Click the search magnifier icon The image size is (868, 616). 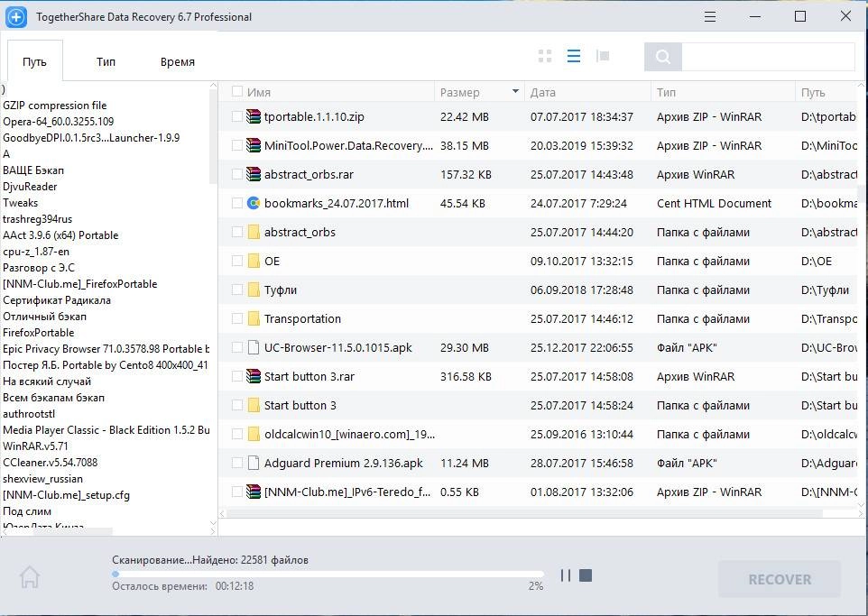pyautogui.click(x=662, y=57)
